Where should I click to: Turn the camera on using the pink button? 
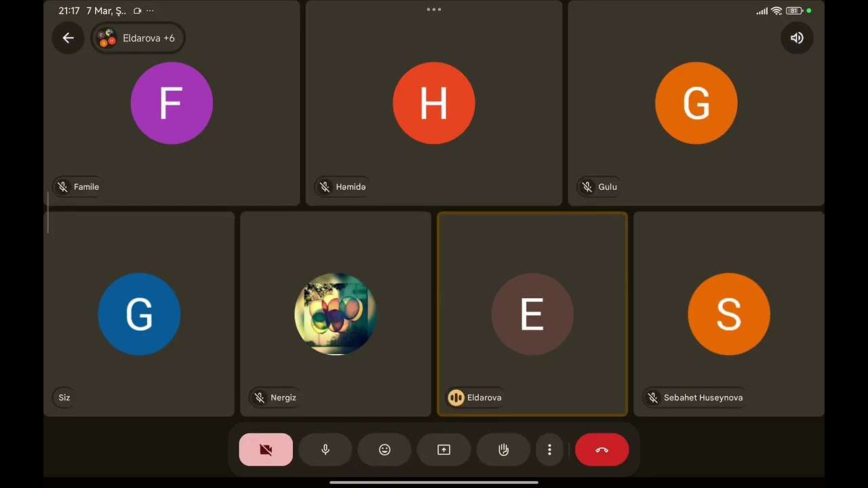pos(266,449)
